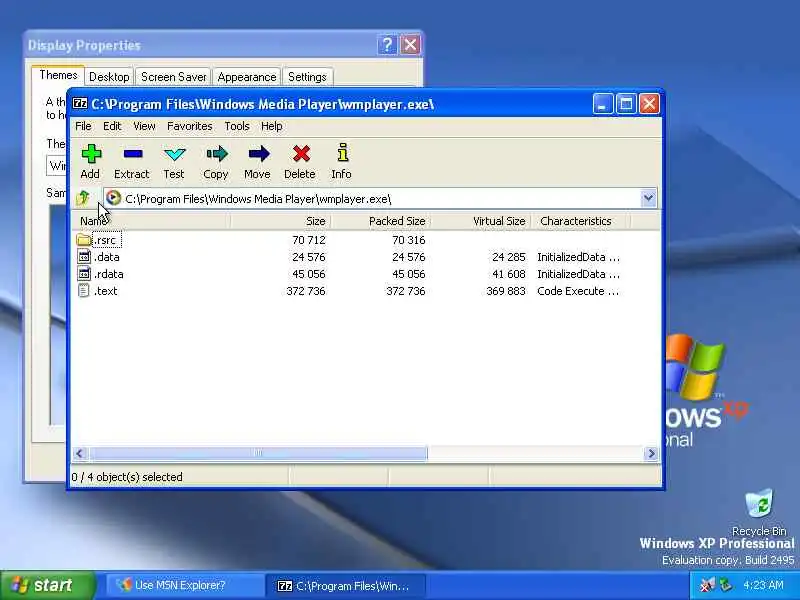Expand the address path dropdown
The width and height of the screenshot is (800, 600).
pos(648,198)
